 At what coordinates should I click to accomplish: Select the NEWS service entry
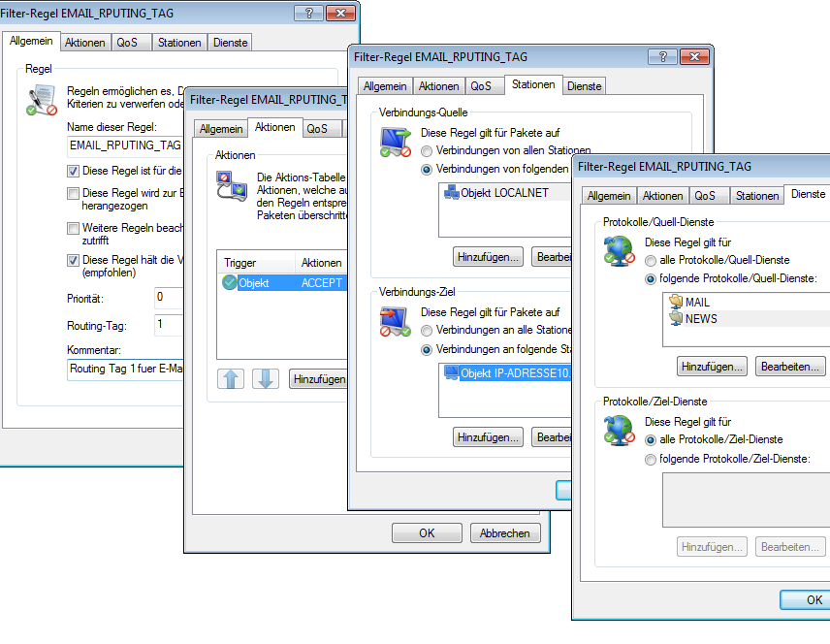click(699, 318)
